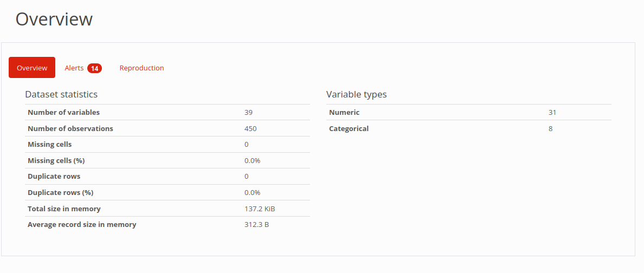Viewport: 644px width, 273px height.
Task: Click the Dataset statistics heading
Action: pyautogui.click(x=61, y=94)
